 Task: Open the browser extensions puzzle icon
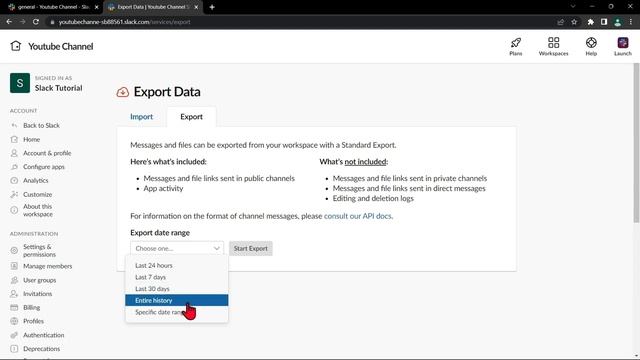(x=590, y=22)
